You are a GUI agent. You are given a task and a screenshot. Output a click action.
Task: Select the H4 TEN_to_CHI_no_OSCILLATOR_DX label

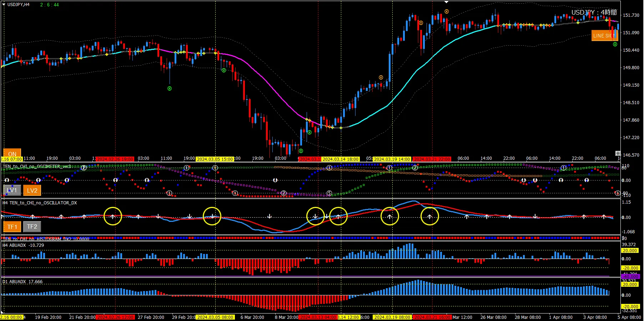pos(40,203)
